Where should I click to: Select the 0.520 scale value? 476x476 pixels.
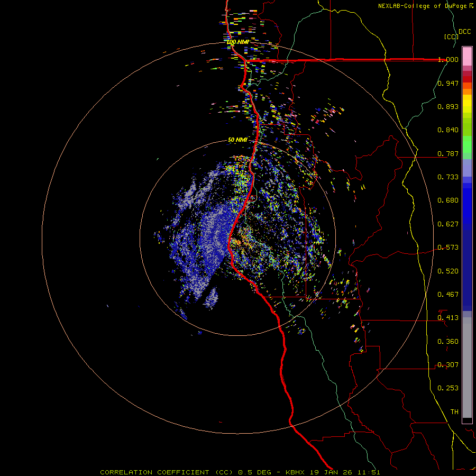tap(448, 271)
